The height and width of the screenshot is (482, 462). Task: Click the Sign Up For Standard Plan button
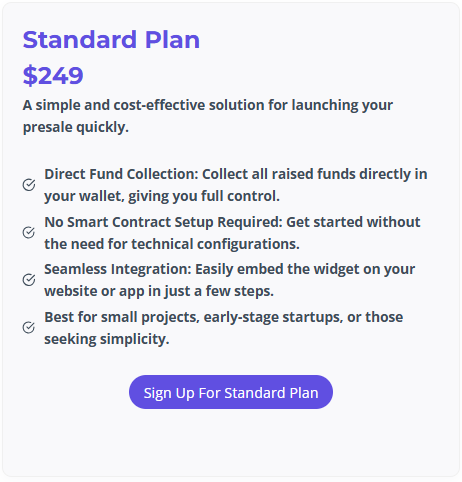(231, 392)
